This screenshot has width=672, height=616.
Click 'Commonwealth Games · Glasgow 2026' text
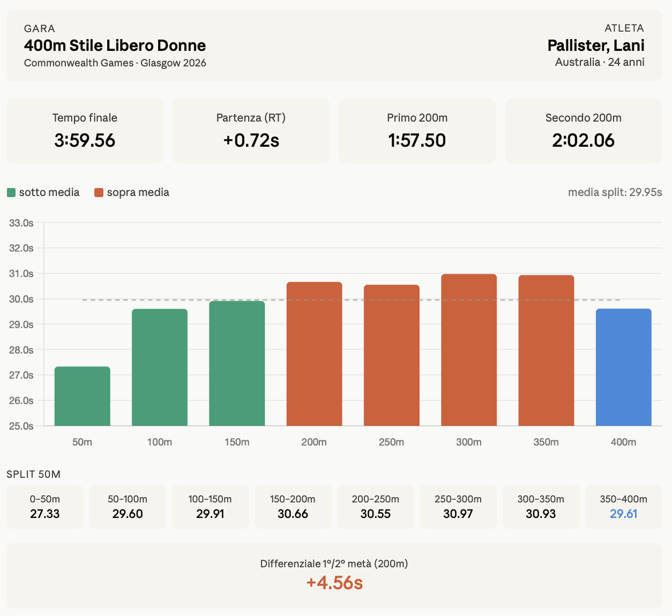(115, 63)
